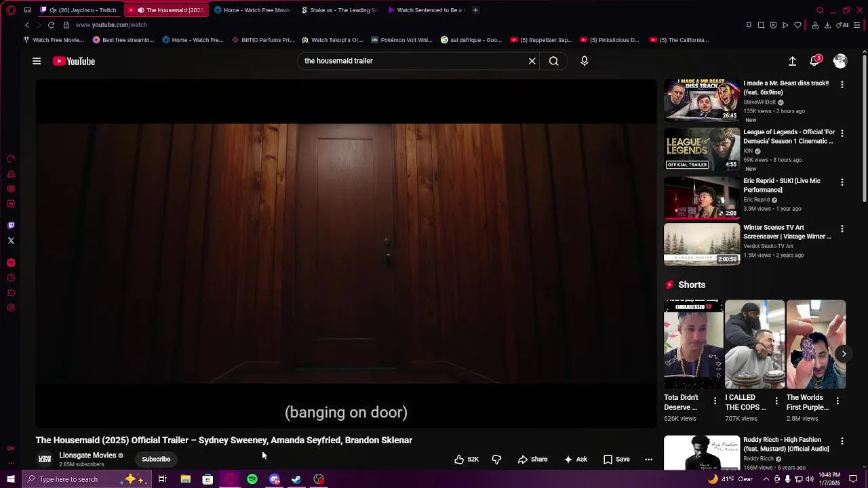Open the INITIO Parfums bookmark
Viewport: 868px width, 488px height.
pyautogui.click(x=263, y=40)
